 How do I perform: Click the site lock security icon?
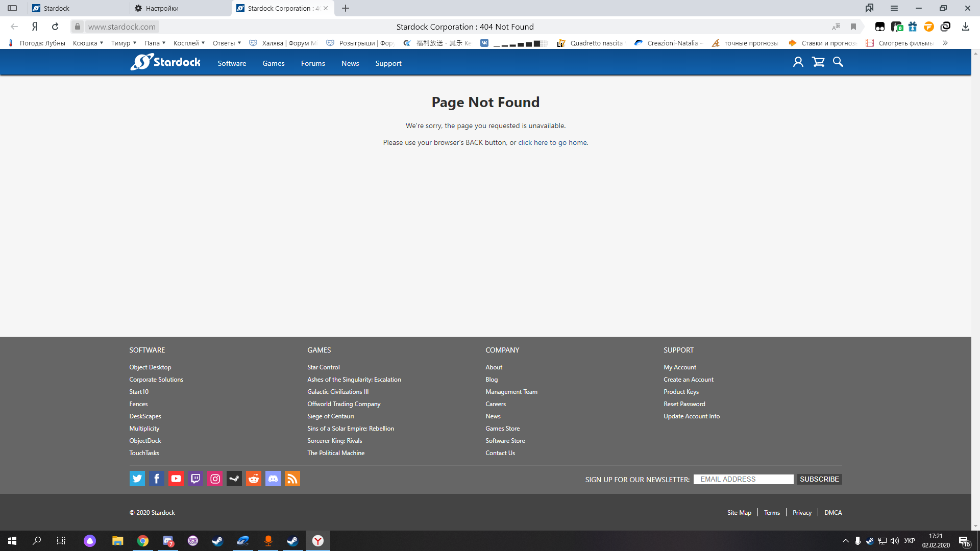[x=78, y=27]
